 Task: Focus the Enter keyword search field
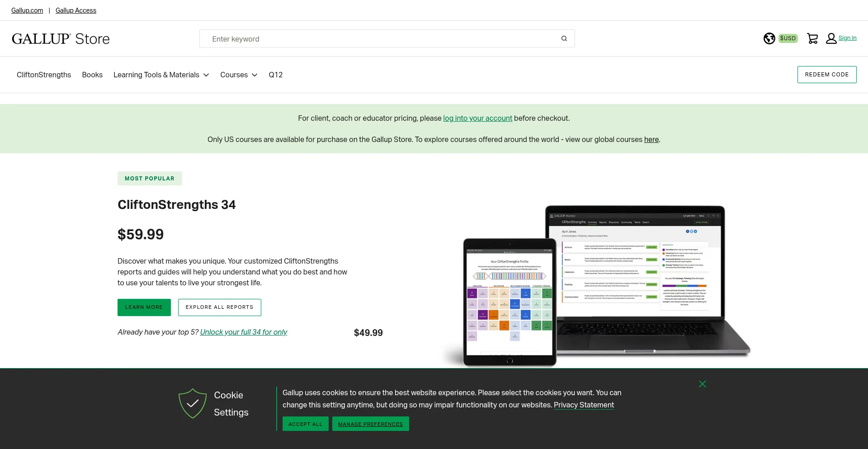(380, 39)
